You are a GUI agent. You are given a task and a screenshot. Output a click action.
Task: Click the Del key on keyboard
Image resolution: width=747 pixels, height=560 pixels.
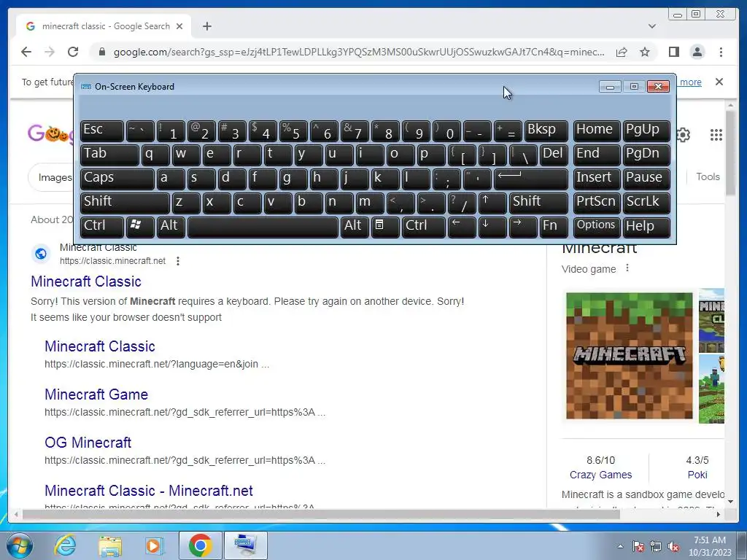(554, 155)
